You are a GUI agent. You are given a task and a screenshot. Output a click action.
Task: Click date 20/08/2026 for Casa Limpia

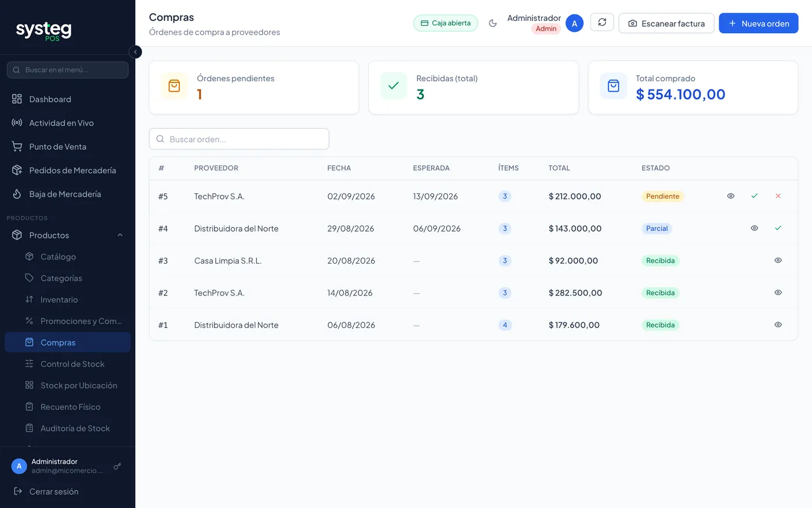pyautogui.click(x=351, y=261)
